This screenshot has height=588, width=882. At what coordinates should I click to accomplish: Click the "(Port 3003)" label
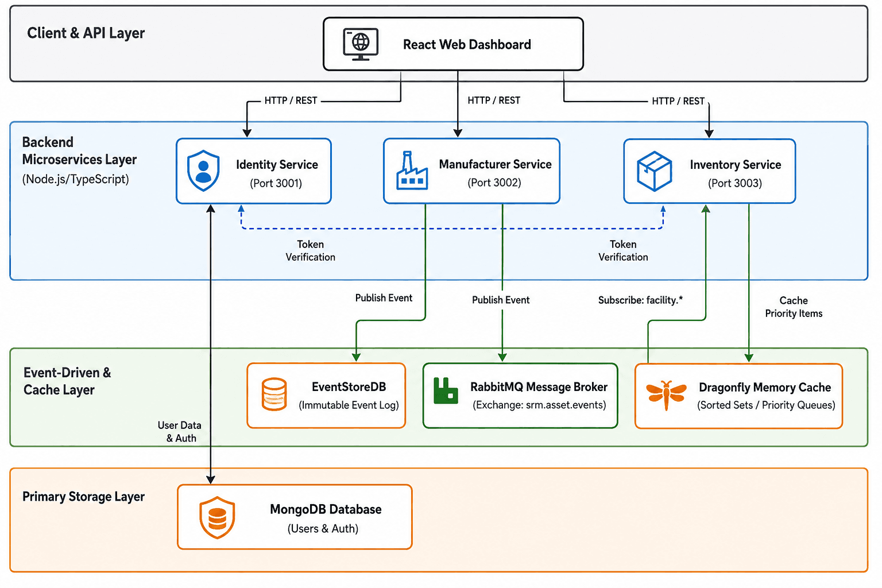pos(735,183)
